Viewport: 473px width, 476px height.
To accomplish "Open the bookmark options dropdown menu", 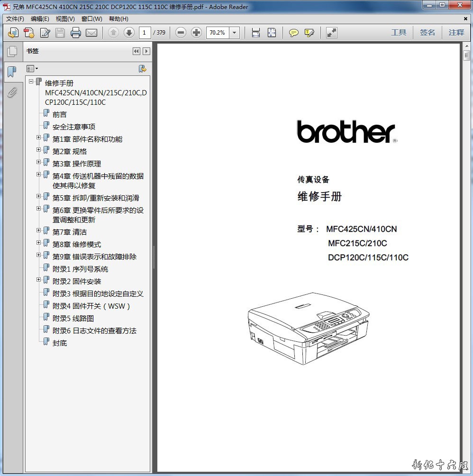I will point(32,69).
